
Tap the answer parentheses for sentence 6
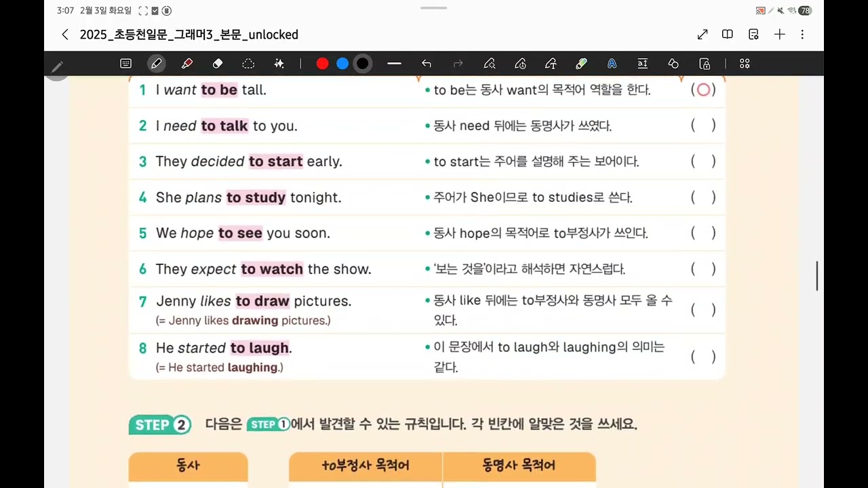coord(703,269)
